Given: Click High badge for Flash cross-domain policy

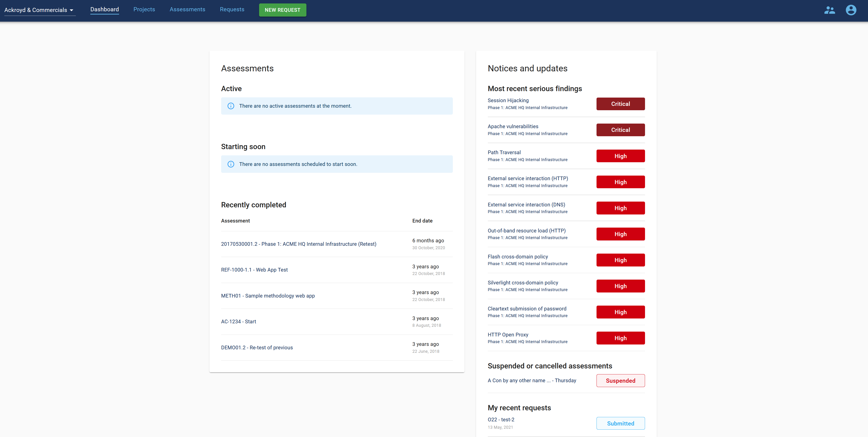Looking at the screenshot, I should (620, 260).
